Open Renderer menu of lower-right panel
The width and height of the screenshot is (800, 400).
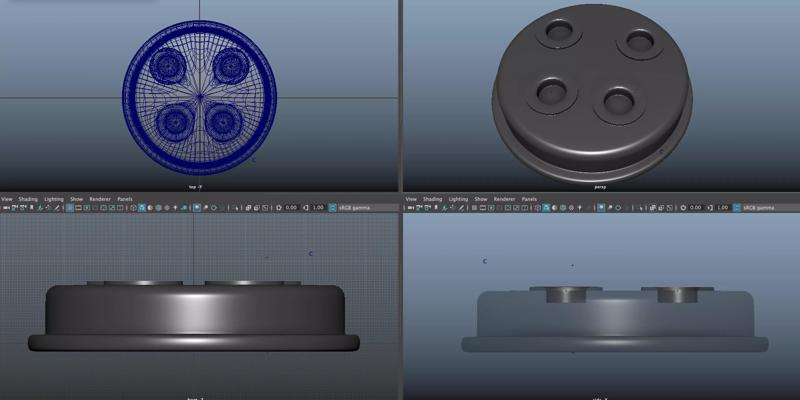(x=504, y=199)
